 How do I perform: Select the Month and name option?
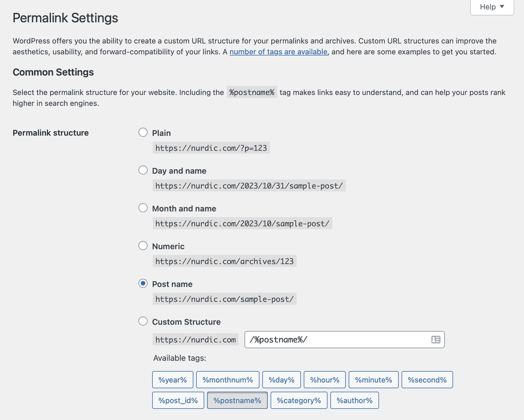(x=143, y=208)
